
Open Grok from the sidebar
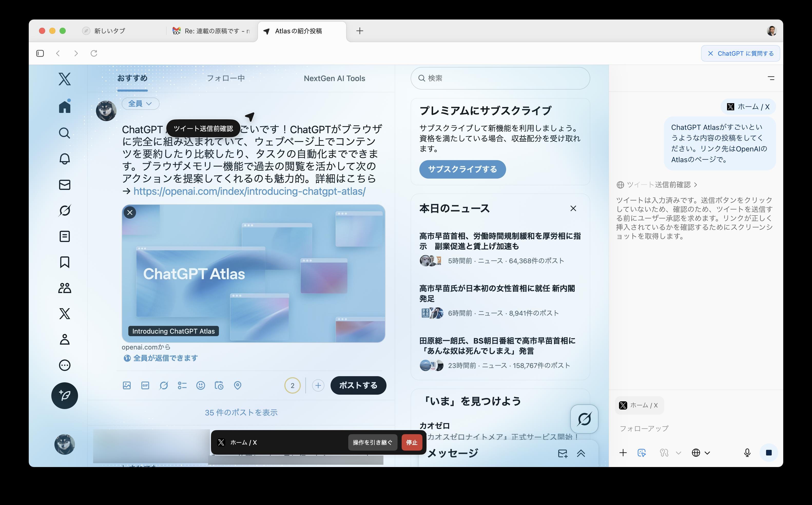pos(64,210)
